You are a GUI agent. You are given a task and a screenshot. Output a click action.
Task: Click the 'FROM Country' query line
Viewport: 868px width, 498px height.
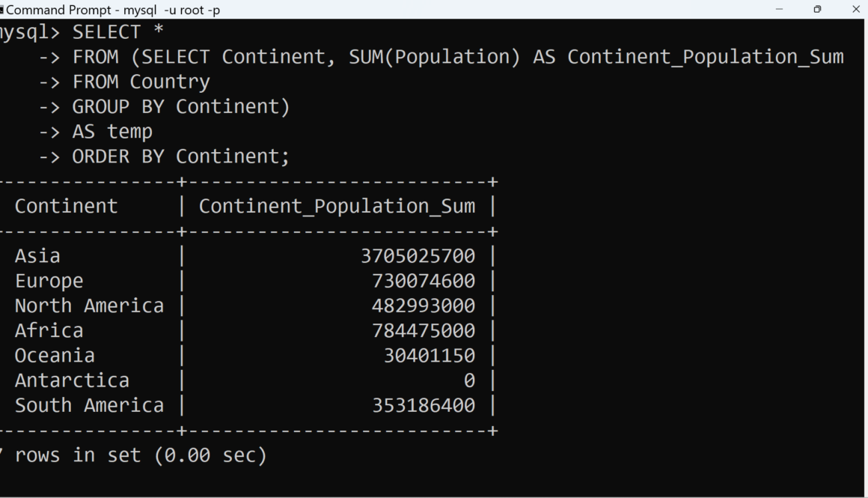(141, 82)
